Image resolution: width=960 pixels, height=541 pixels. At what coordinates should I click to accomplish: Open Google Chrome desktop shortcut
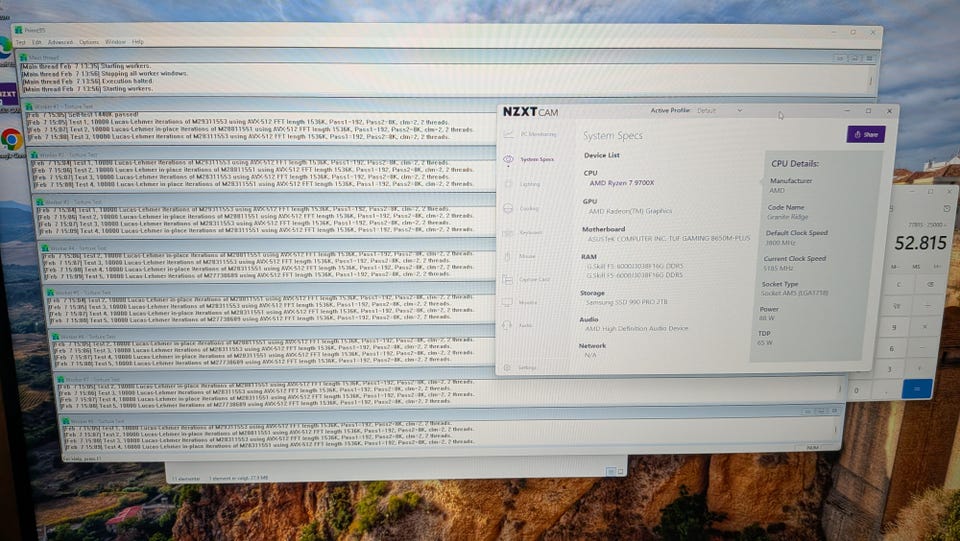[11, 141]
